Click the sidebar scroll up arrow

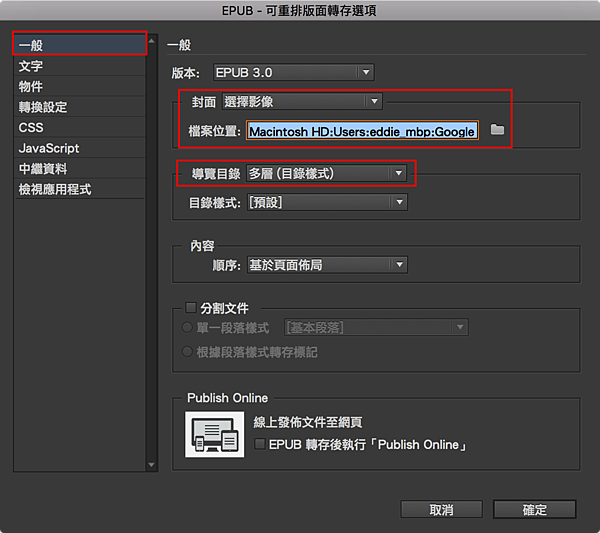[x=152, y=41]
